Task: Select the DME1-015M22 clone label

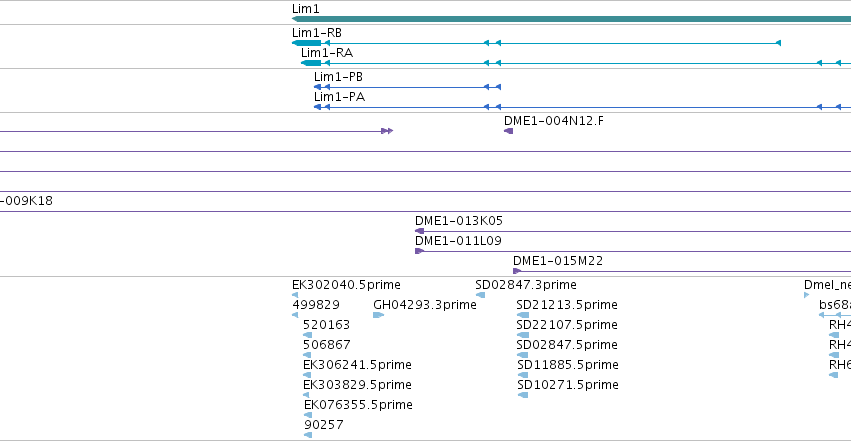Action: pos(558,260)
